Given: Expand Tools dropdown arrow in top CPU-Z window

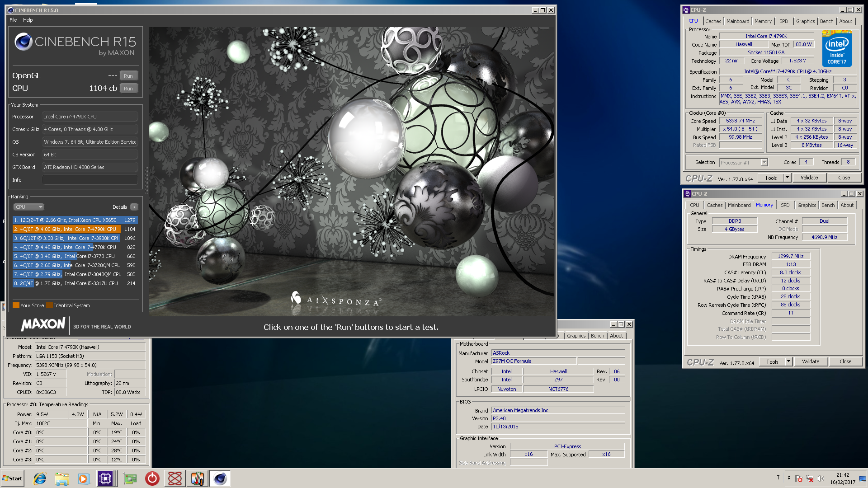Looking at the screenshot, I should [787, 178].
